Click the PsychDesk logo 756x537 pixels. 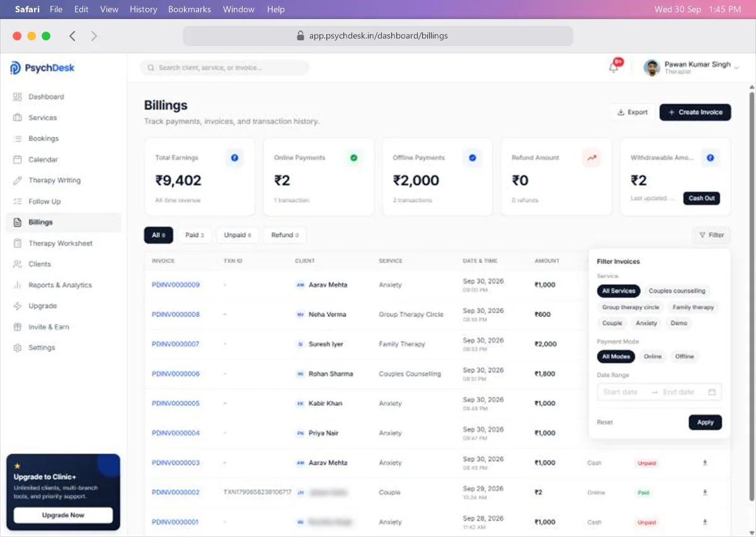pos(42,68)
